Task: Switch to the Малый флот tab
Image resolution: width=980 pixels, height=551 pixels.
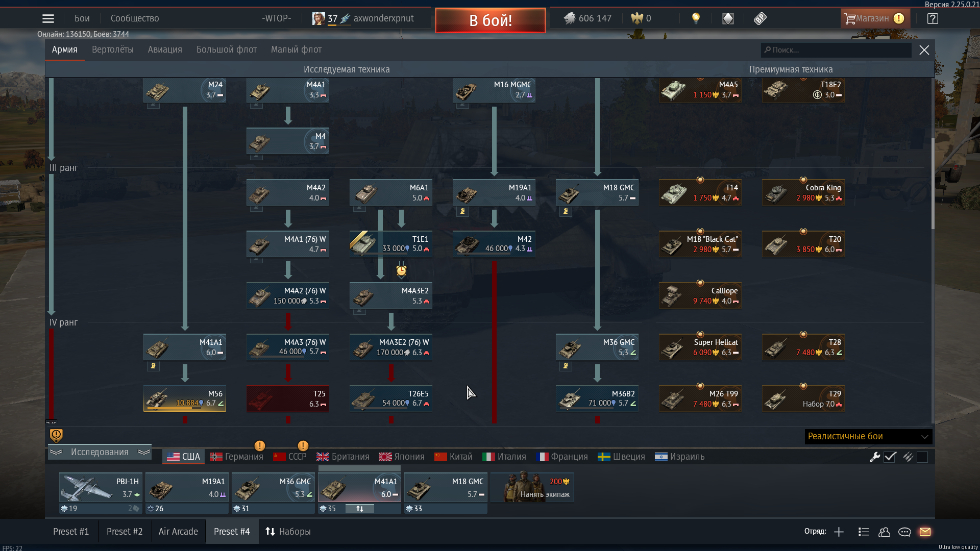Action: pos(296,49)
